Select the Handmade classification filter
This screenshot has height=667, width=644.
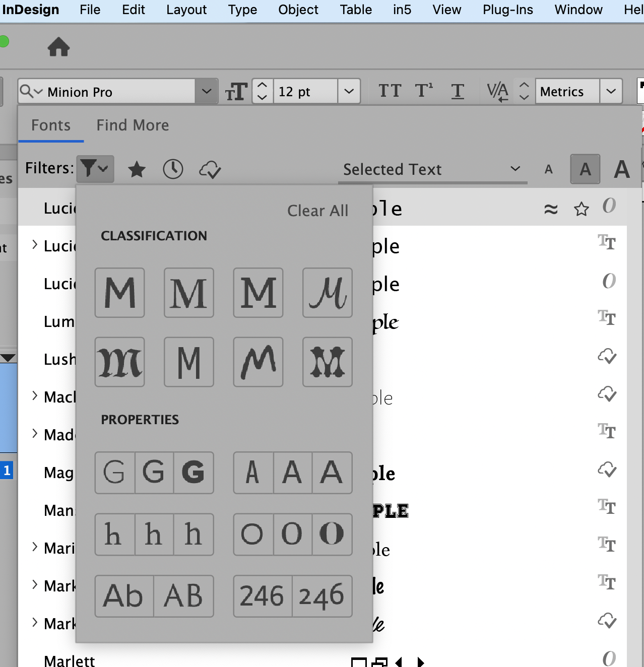point(258,362)
